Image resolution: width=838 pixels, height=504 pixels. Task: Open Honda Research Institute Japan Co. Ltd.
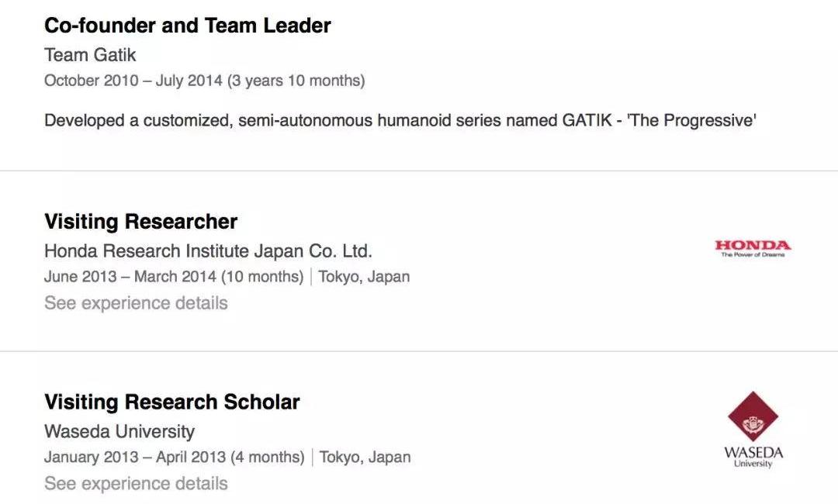click(208, 251)
